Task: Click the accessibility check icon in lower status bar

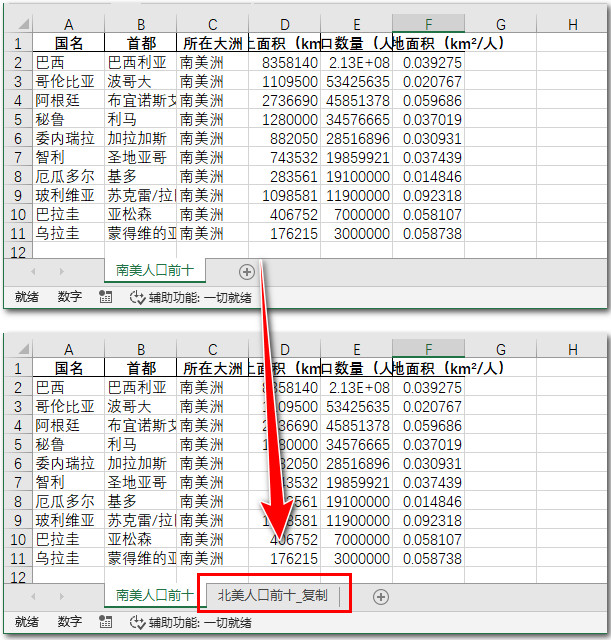Action: 137,622
